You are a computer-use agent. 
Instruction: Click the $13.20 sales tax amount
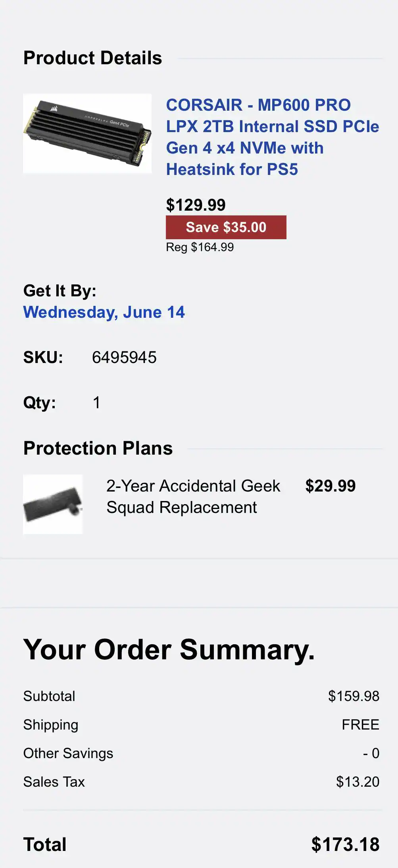pos(358,782)
